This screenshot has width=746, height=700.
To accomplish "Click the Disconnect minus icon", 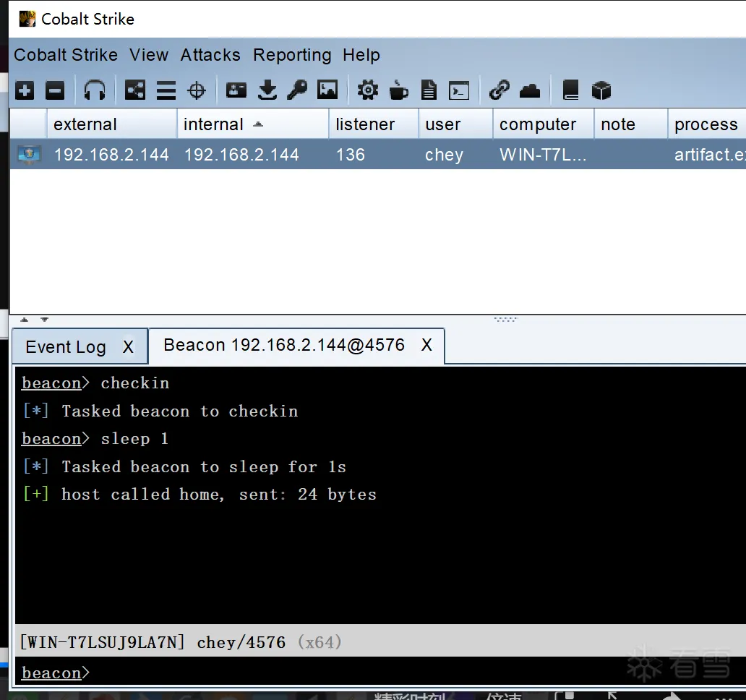I will (x=55, y=90).
